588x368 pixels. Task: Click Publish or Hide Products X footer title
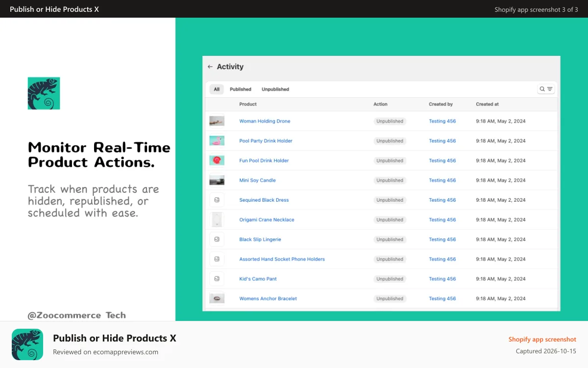click(x=115, y=338)
